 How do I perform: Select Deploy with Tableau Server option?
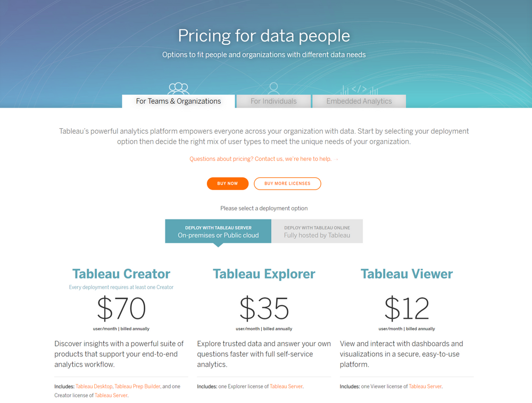coord(218,231)
